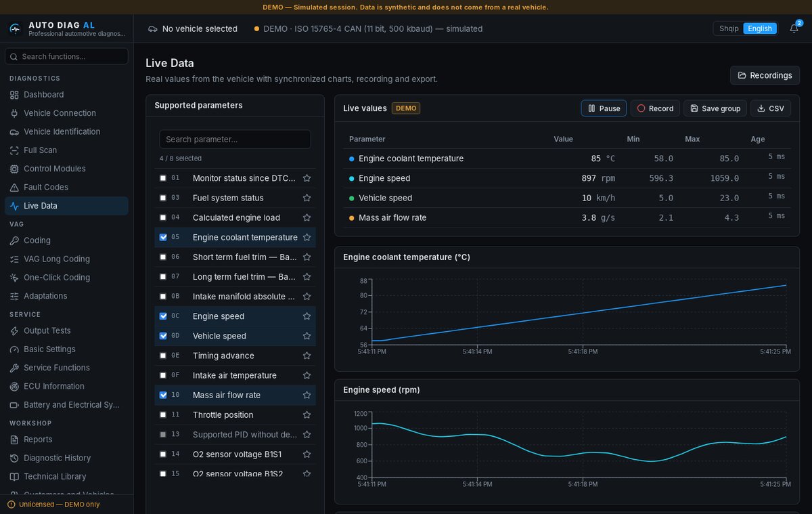Open Full Scan page

click(66, 150)
